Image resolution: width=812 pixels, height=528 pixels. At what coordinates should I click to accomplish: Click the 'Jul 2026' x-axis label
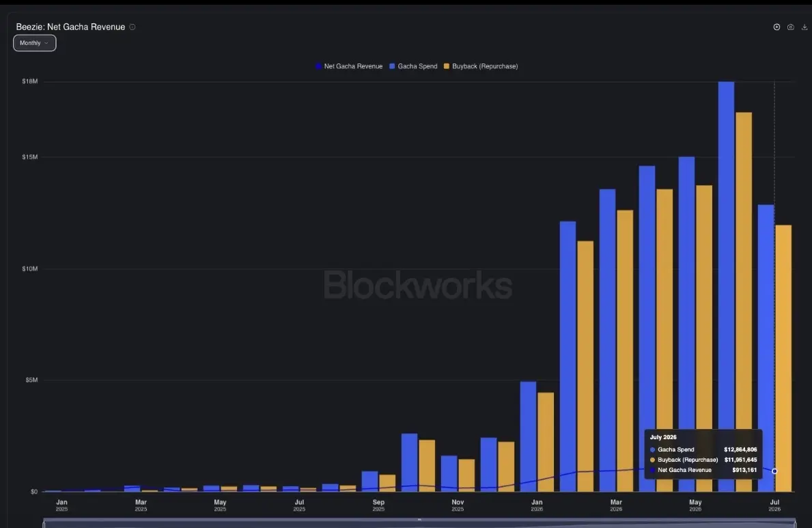774,505
